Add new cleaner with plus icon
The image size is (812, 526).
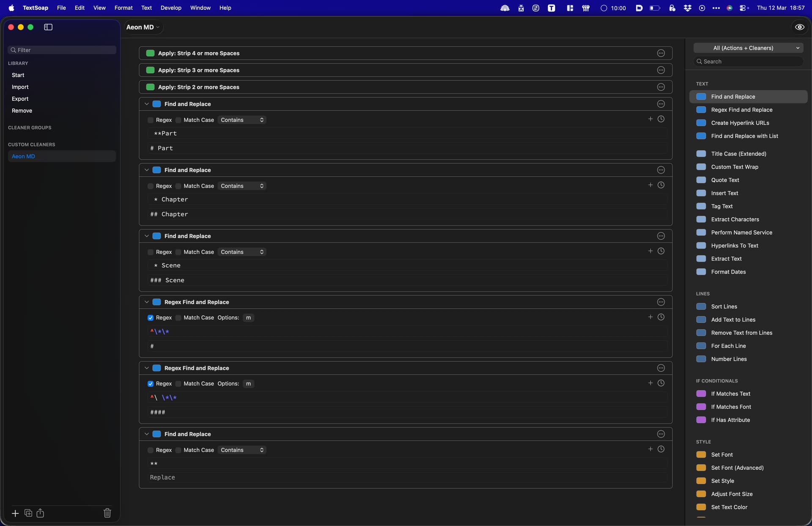point(15,513)
